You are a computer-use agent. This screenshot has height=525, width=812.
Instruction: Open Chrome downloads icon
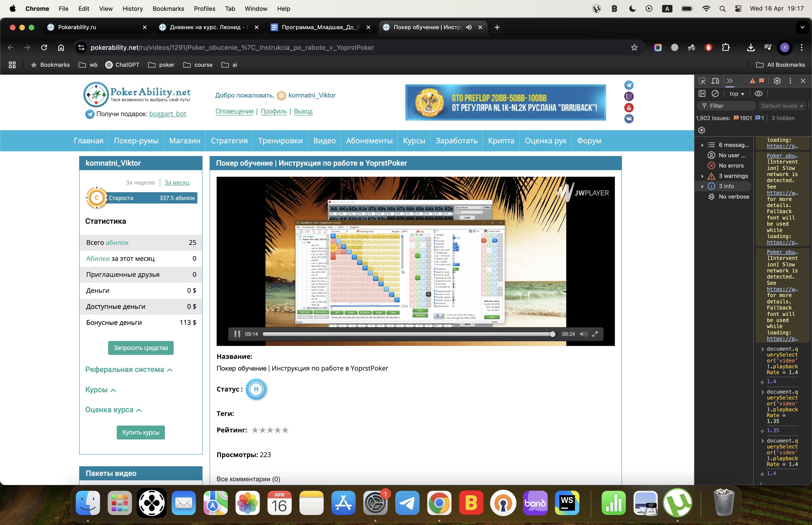click(x=751, y=47)
